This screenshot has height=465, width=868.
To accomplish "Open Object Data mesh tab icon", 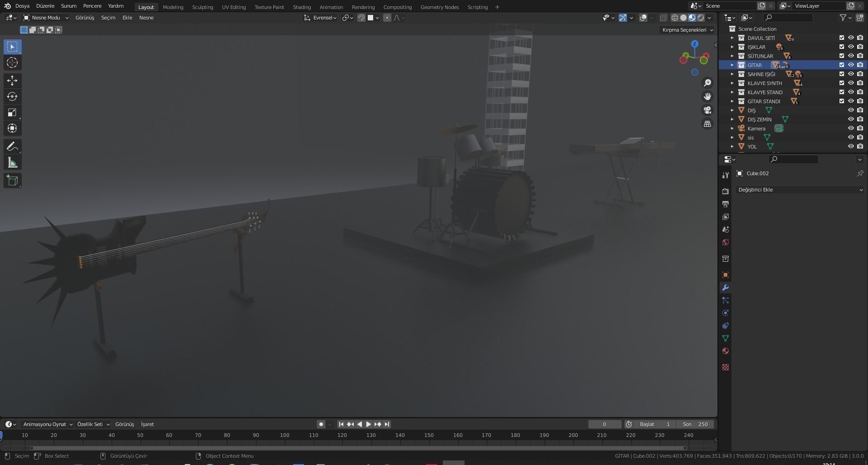I will (726, 338).
